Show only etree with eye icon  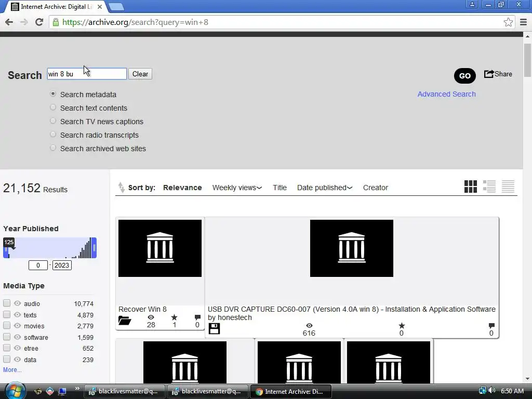18,348
